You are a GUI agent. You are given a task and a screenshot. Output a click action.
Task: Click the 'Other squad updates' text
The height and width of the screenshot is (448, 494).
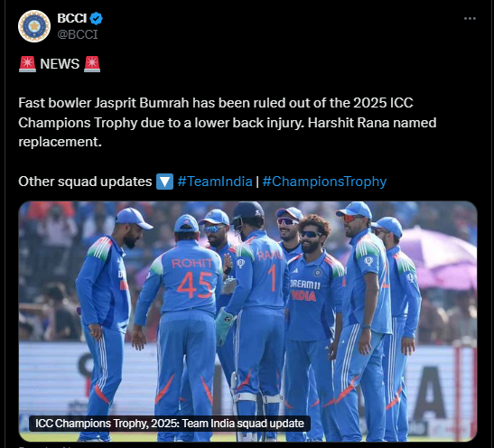[85, 182]
